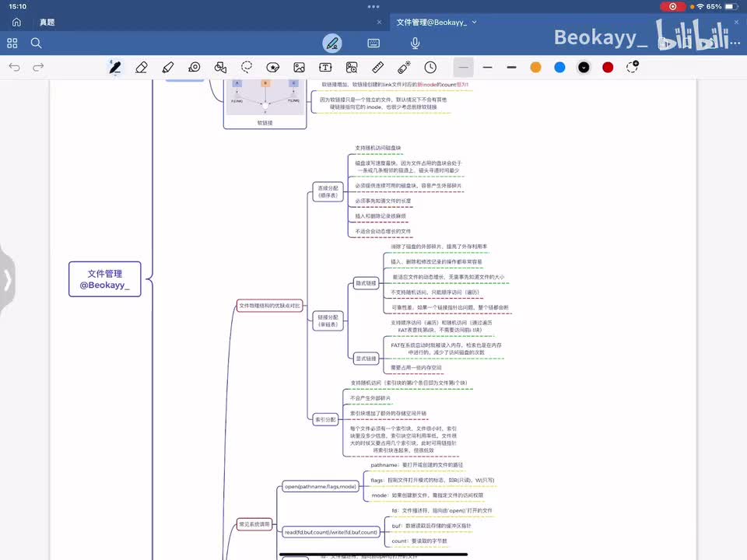This screenshot has width=747, height=560.
Task: Click the text 不会产生外部碎片
Action: click(370, 398)
